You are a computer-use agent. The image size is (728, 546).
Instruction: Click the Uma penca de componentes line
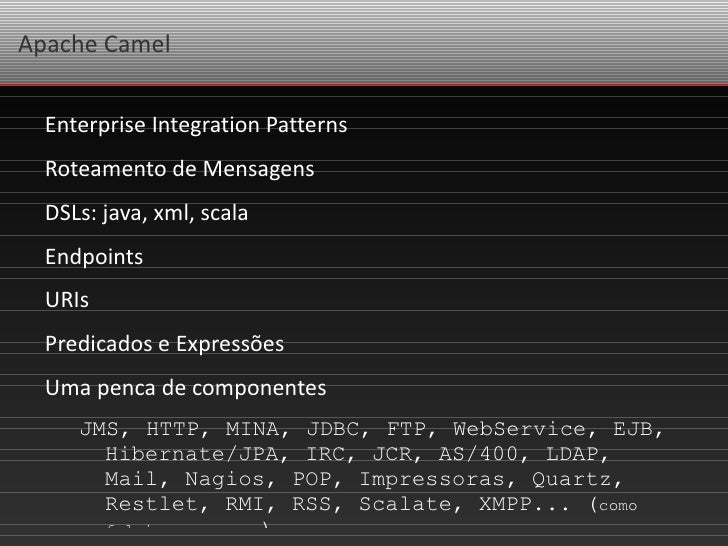click(x=185, y=388)
